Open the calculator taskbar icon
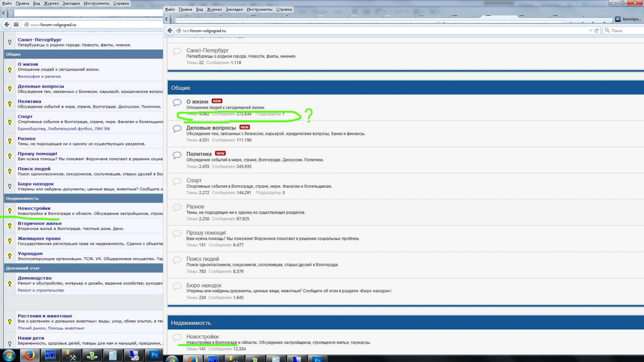Screen dimensions: 644x362 113,355
